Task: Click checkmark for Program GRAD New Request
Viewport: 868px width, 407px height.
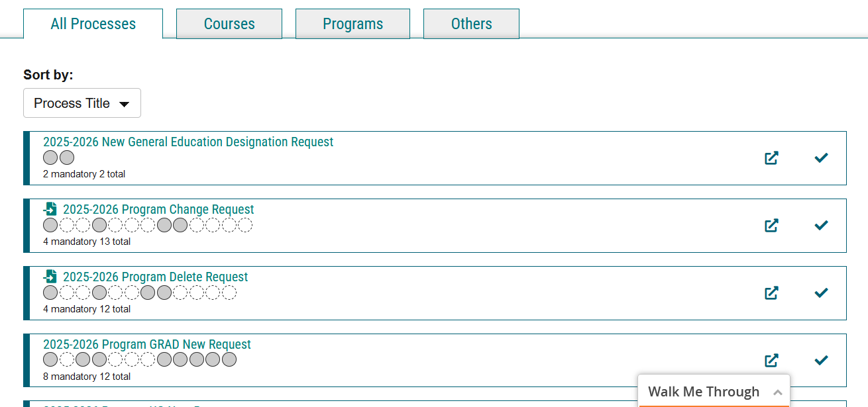Action: tap(821, 360)
